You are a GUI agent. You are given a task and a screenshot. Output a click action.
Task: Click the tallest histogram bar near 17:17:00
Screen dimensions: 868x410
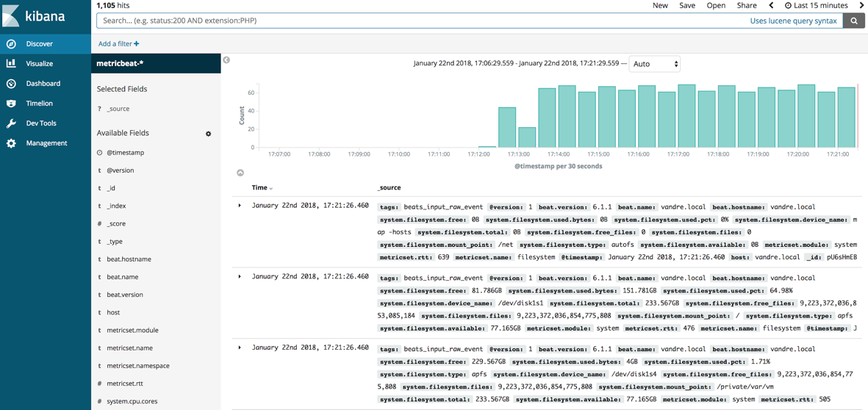coord(686,116)
